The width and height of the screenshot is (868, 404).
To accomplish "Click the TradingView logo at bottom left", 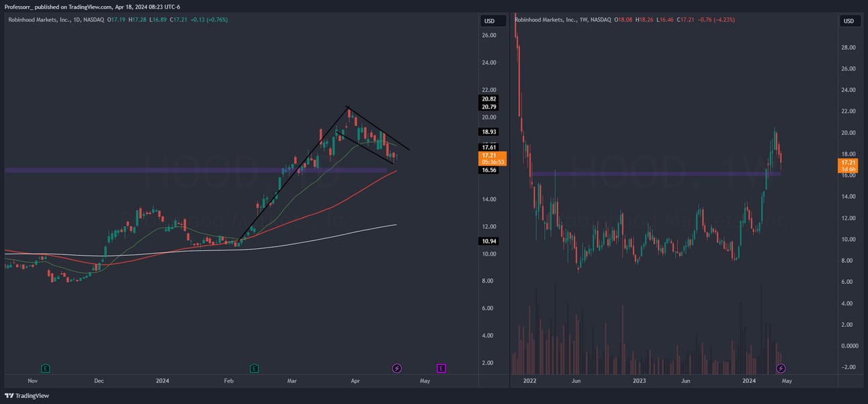I will click(x=27, y=396).
